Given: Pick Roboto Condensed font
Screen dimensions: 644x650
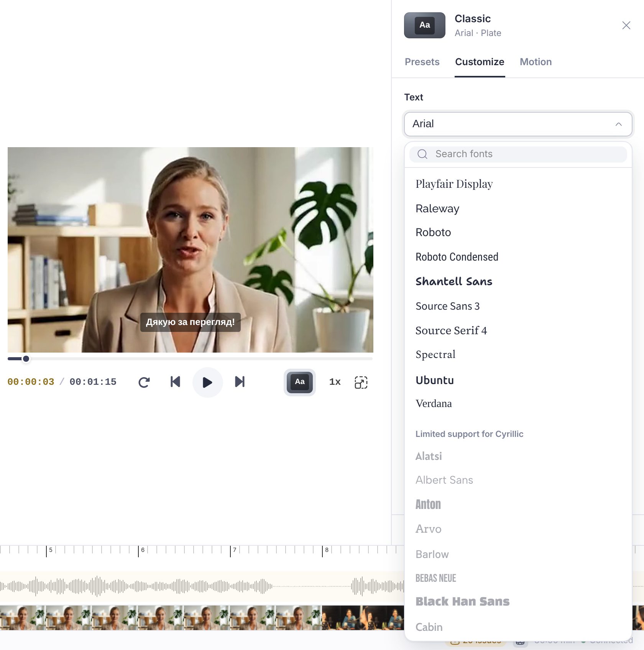Looking at the screenshot, I should (x=518, y=257).
